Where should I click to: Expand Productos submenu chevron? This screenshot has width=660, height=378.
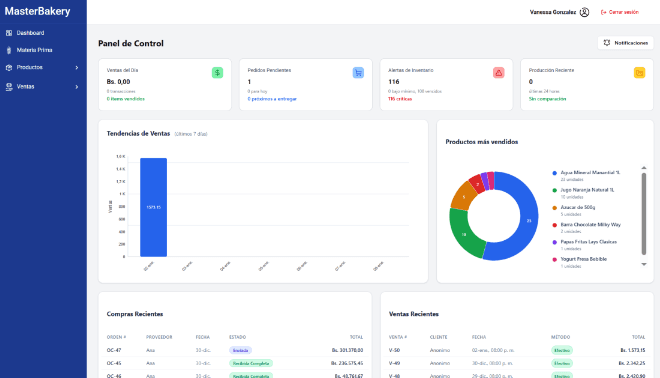coord(77,67)
